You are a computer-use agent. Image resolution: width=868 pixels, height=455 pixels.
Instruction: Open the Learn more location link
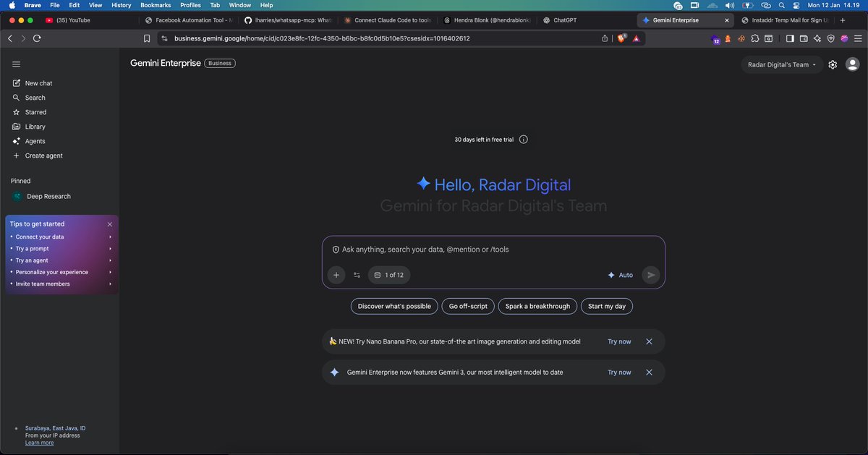[39, 443]
